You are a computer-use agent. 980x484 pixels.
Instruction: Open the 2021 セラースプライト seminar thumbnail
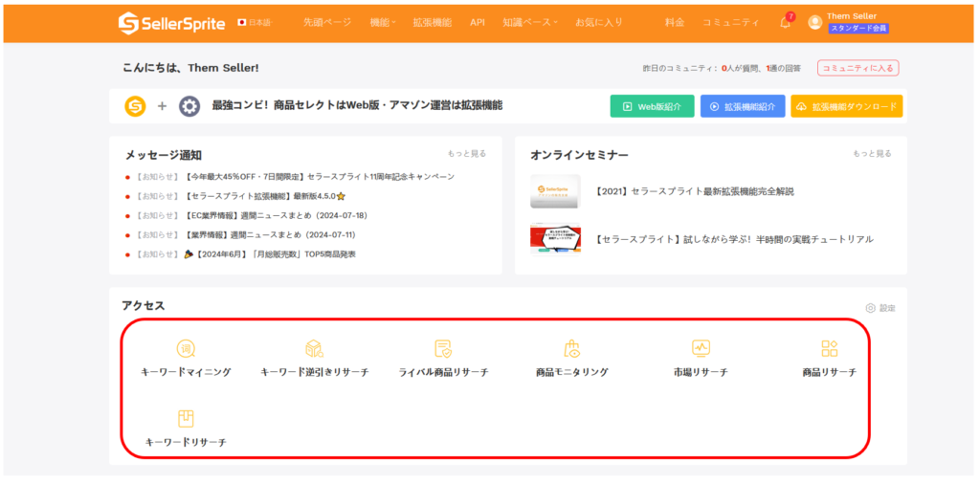pos(555,191)
